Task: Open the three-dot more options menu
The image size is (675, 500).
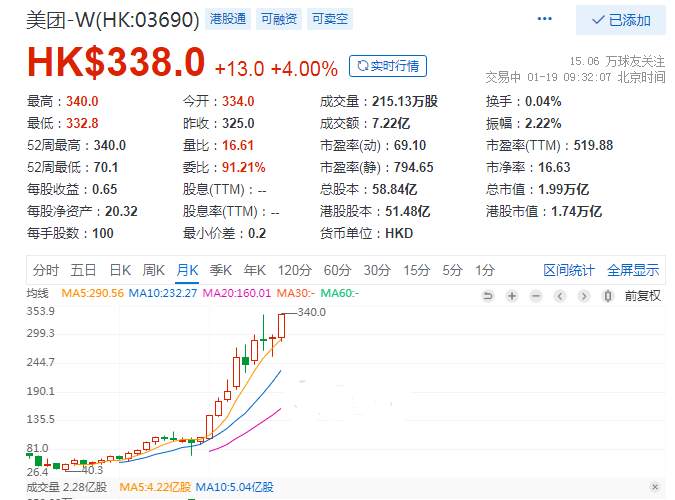Action: pyautogui.click(x=545, y=19)
